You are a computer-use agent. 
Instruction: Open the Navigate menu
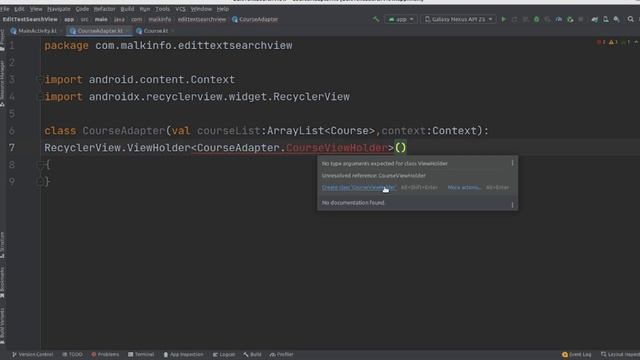[x=59, y=9]
